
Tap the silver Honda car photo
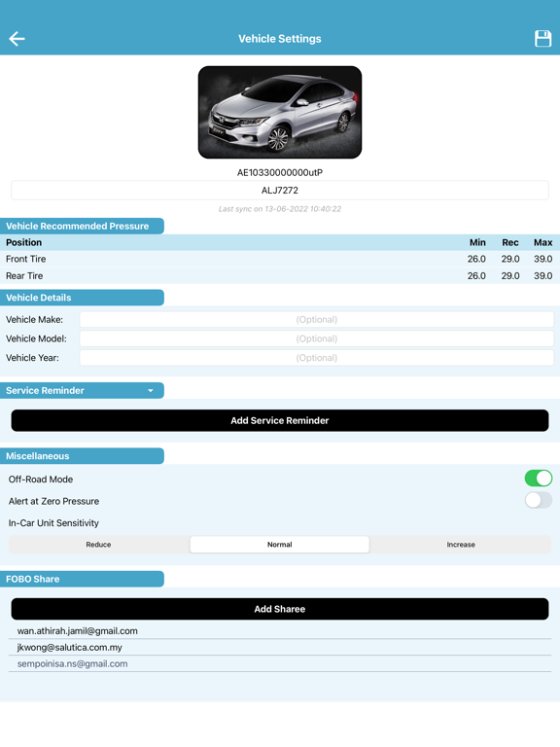(x=280, y=113)
